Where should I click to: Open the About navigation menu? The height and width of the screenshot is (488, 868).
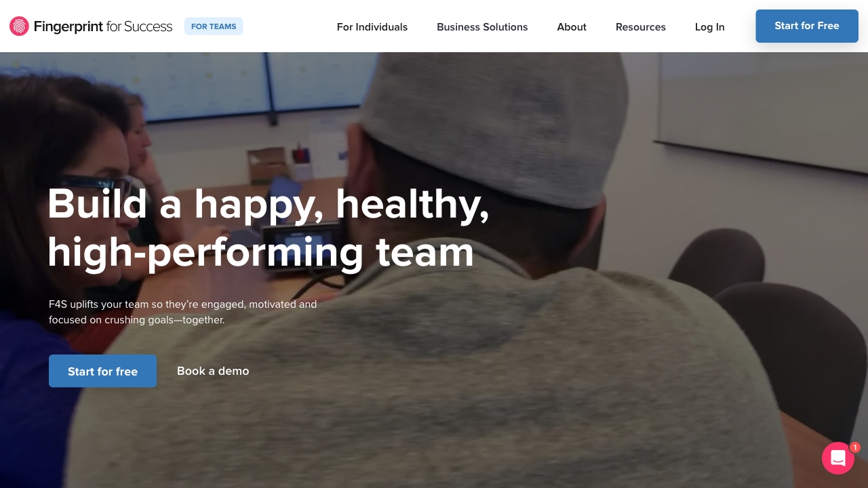pyautogui.click(x=572, y=27)
